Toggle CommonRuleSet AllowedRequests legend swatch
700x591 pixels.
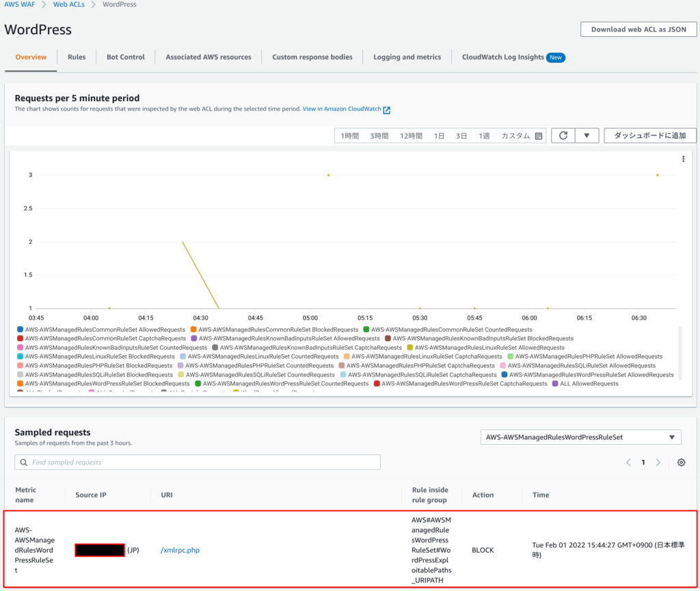coord(20,329)
